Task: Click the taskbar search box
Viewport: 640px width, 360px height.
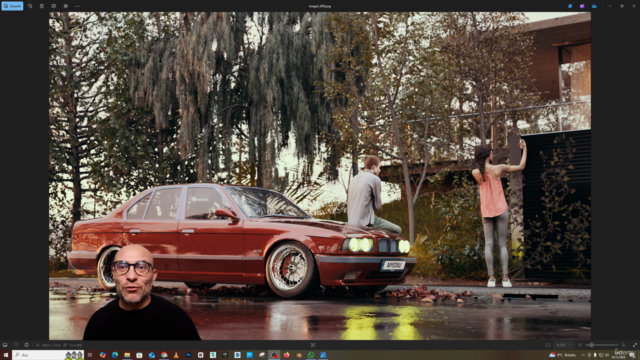Action: point(48,355)
